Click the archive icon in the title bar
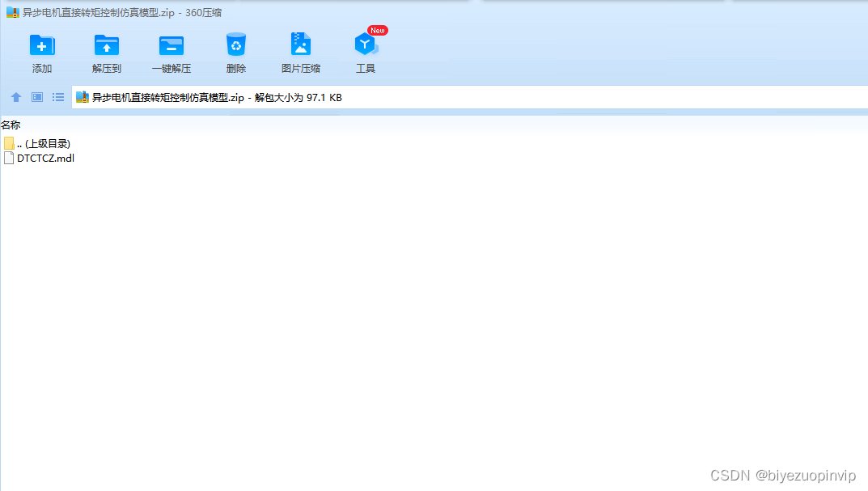This screenshot has height=491, width=868. [10, 13]
